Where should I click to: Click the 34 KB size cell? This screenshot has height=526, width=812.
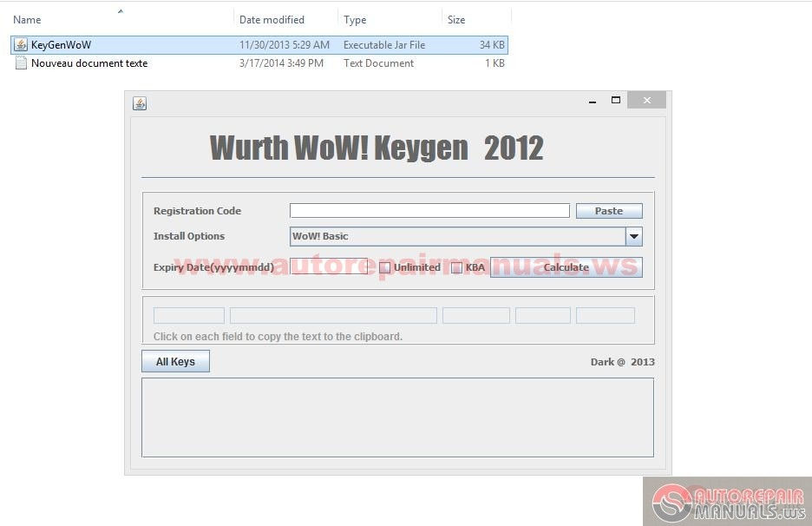tap(492, 45)
